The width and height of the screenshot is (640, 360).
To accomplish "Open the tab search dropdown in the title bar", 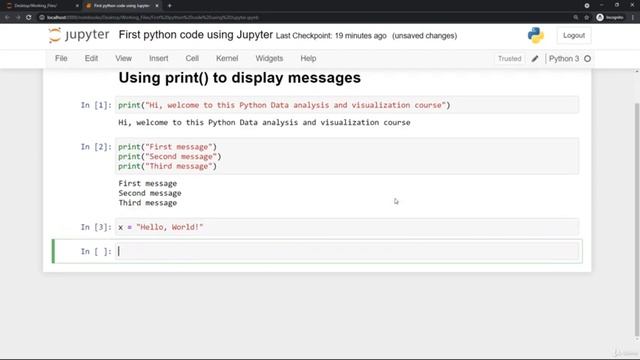I will click(587, 6).
